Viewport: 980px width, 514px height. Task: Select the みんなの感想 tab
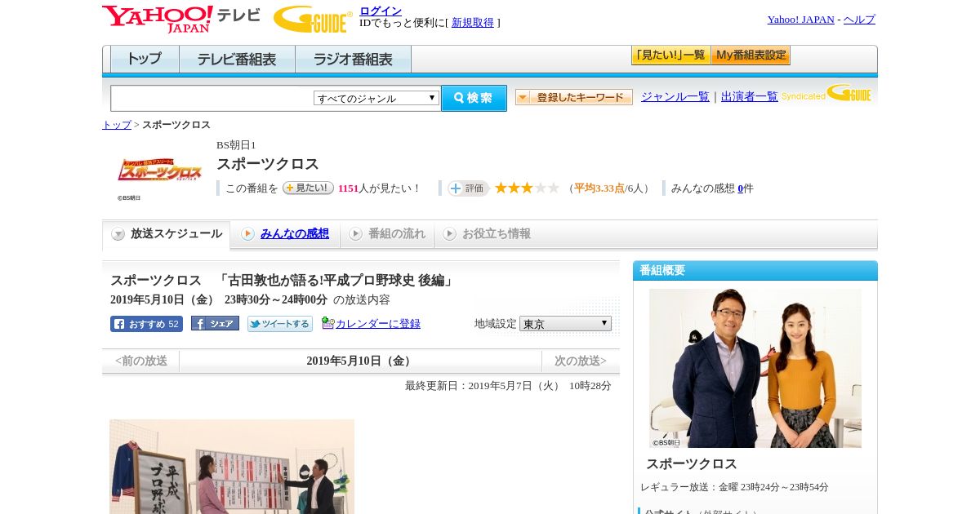click(285, 234)
